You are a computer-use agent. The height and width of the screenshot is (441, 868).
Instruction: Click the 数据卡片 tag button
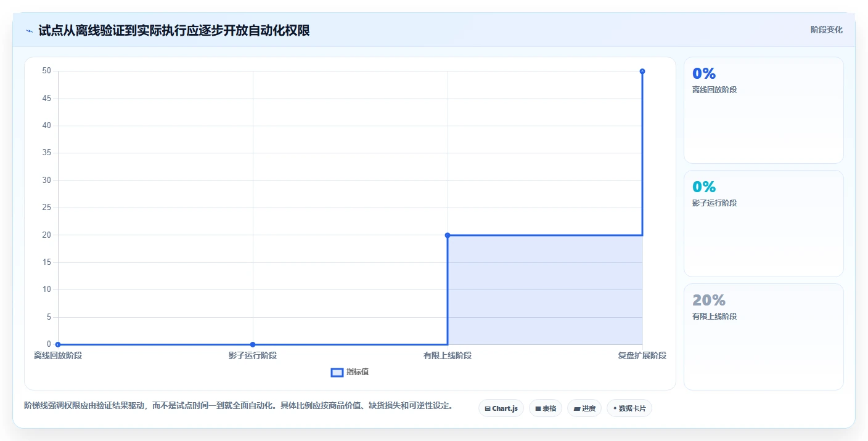(629, 408)
